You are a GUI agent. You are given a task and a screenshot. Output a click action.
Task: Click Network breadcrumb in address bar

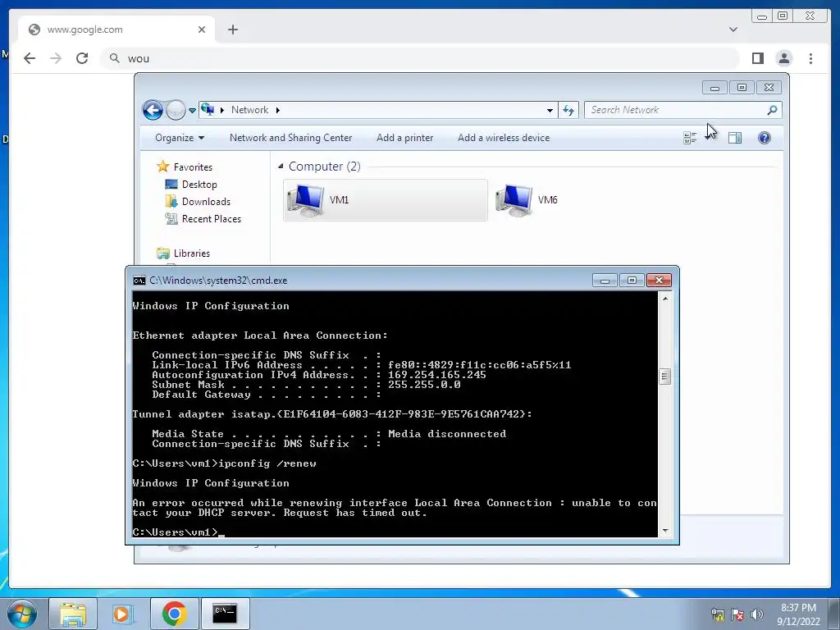249,110
